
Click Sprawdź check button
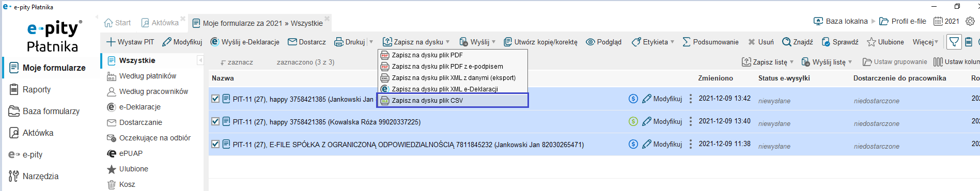click(840, 42)
